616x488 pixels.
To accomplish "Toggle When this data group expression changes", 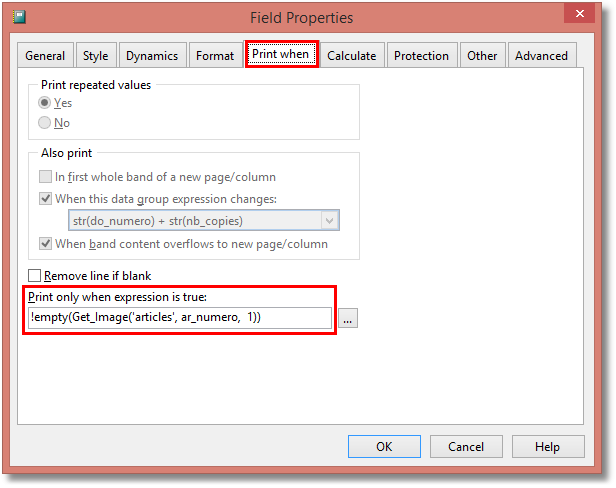I will [46, 198].
